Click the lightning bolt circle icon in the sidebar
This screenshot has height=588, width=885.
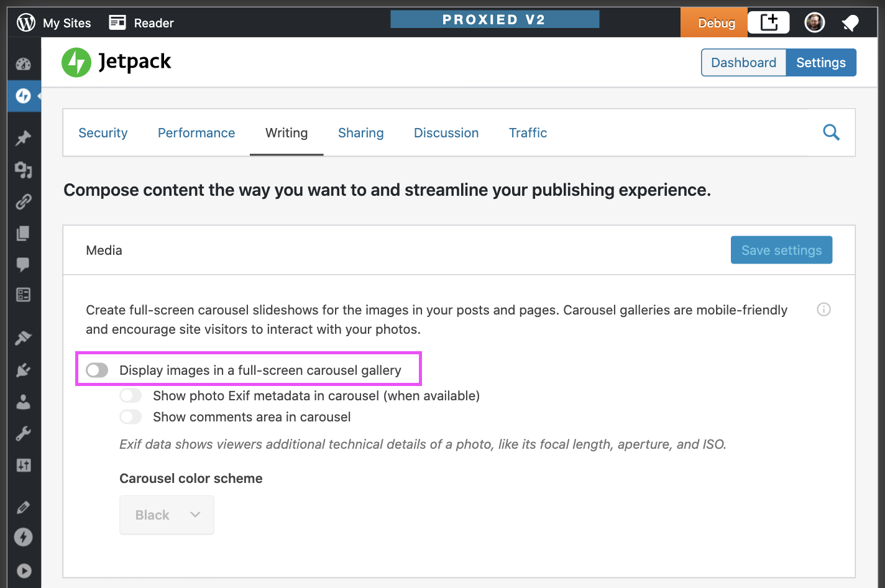(24, 537)
